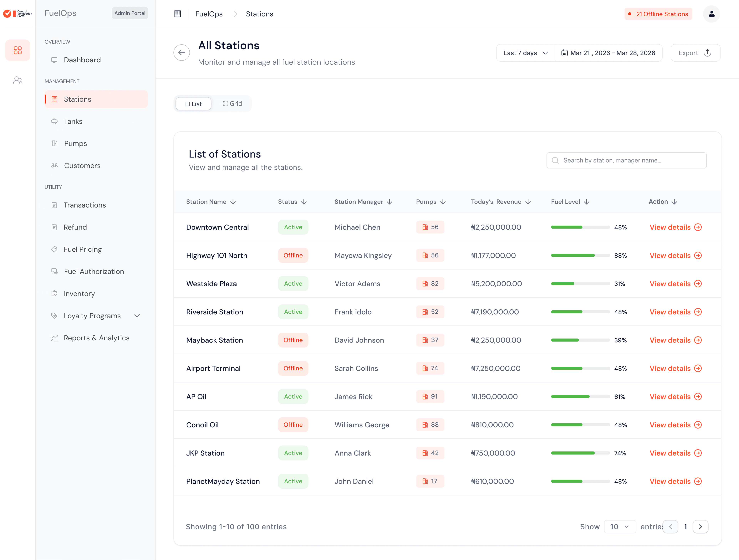
Task: Click the Admin Portal badge
Action: tap(130, 13)
